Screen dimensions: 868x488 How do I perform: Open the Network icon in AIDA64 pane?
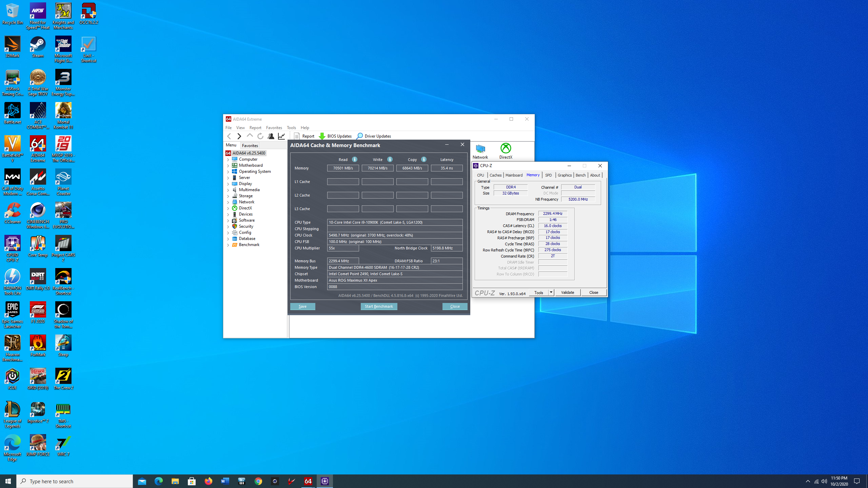480,151
